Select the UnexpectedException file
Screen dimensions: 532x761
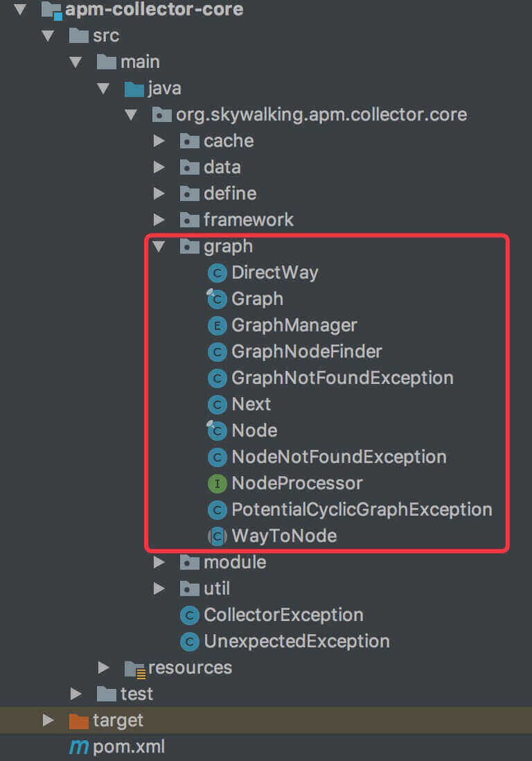(296, 641)
